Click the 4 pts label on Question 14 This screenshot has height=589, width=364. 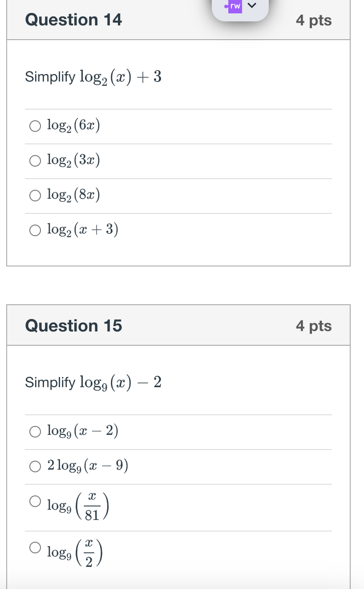(313, 20)
